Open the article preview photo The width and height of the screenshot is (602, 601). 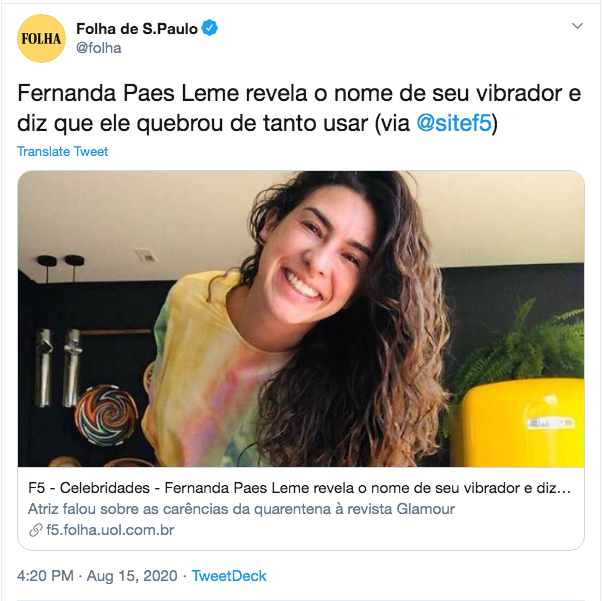tap(301, 319)
